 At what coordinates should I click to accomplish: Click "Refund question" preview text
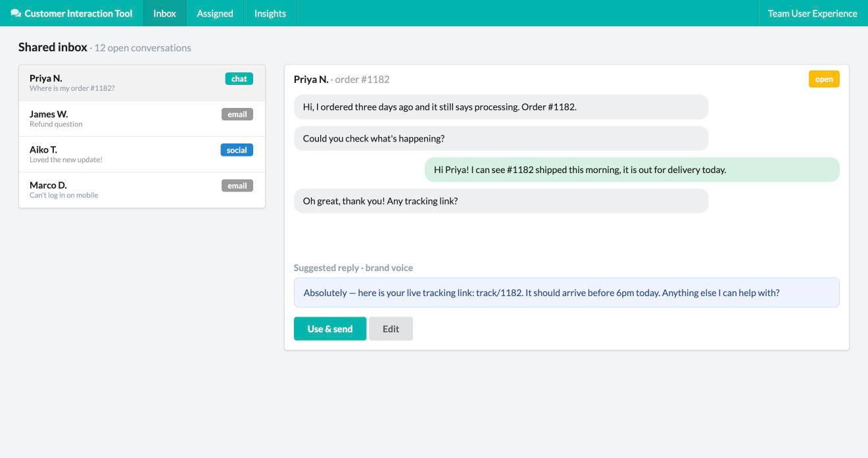point(56,124)
